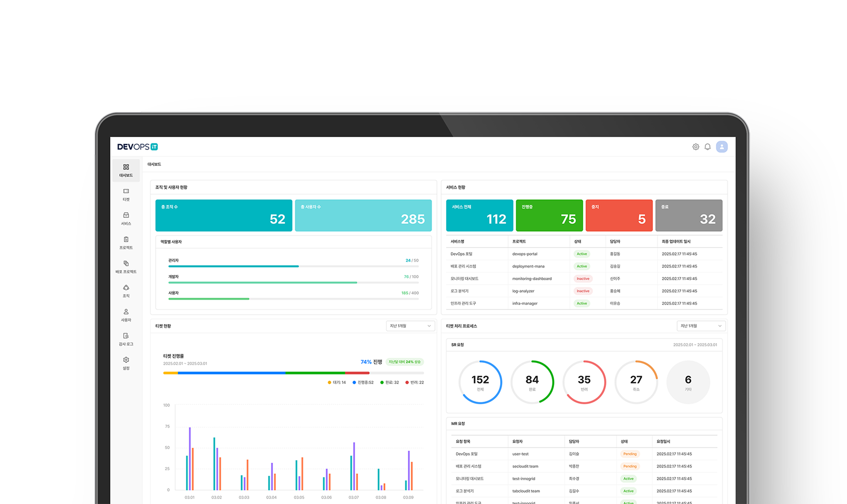Open the 프로젝트 (Projects) sidebar icon
This screenshot has width=847, height=504.
(x=126, y=243)
